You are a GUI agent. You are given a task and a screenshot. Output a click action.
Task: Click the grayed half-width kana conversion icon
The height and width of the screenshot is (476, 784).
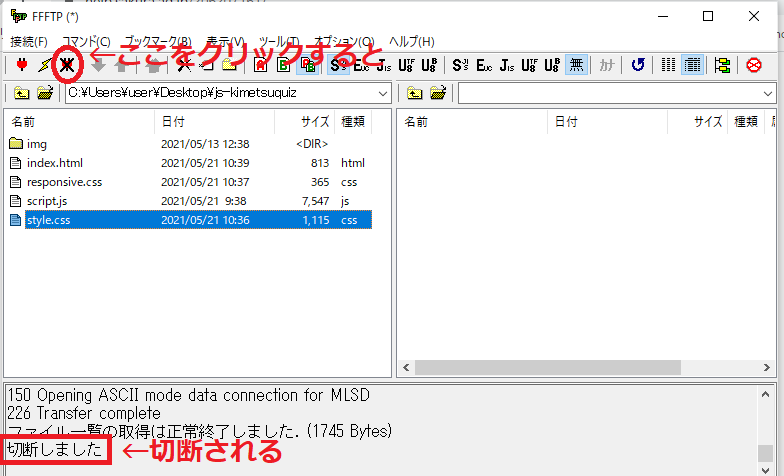(606, 64)
